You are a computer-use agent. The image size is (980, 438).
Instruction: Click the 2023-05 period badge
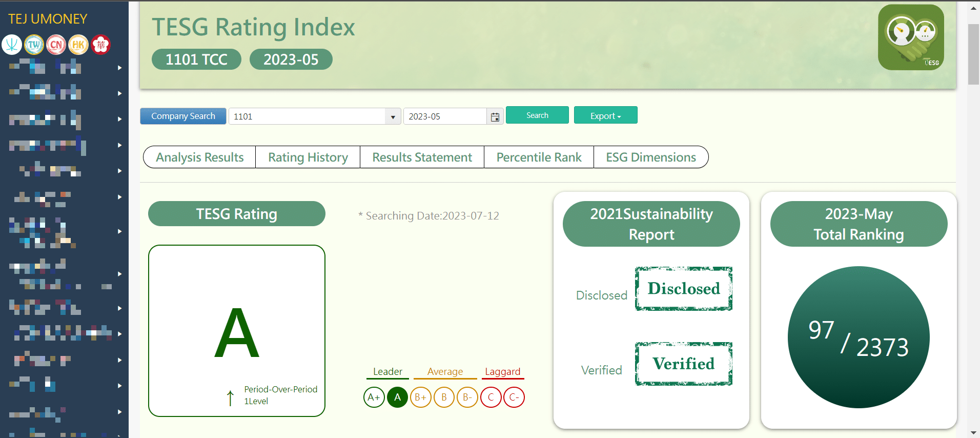291,59
